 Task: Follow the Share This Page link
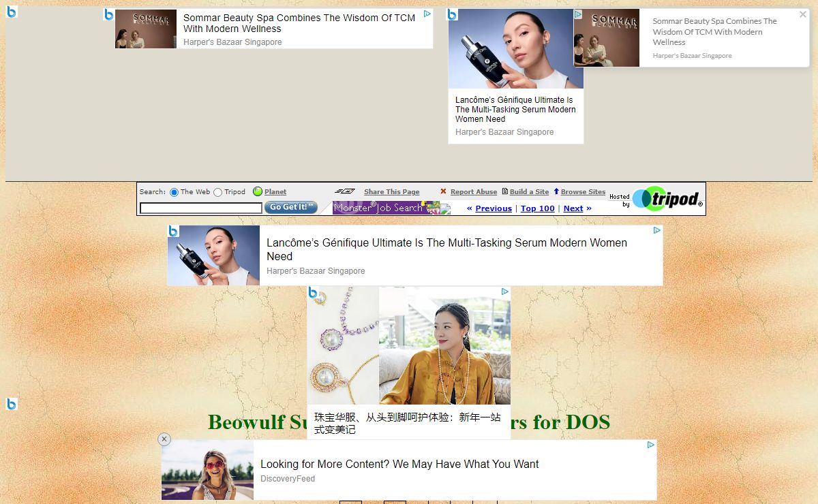[x=392, y=192]
